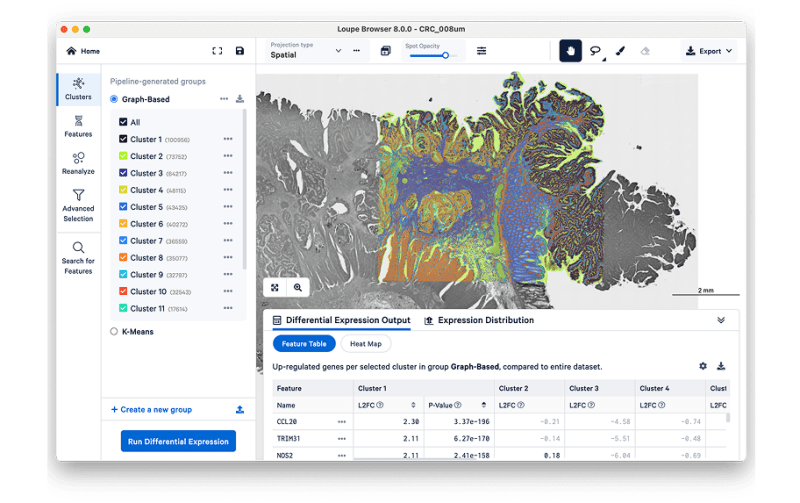Click the fullscreen expand icon
Viewport: 800px width, 503px height.
tap(217, 51)
